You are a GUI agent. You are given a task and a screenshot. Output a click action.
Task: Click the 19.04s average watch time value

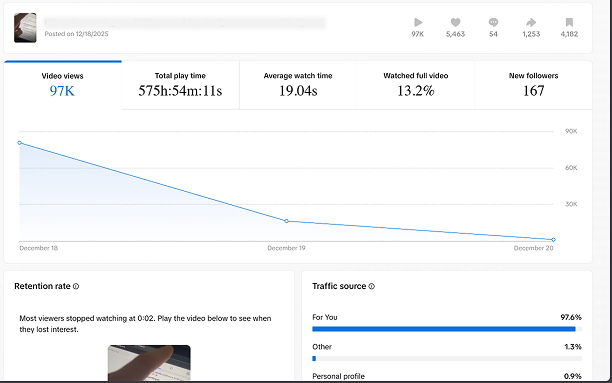298,91
